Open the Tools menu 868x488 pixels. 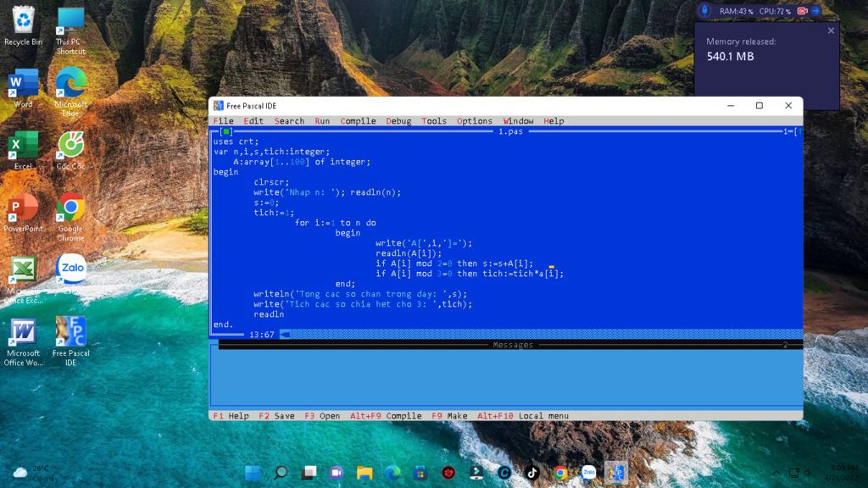tap(434, 121)
